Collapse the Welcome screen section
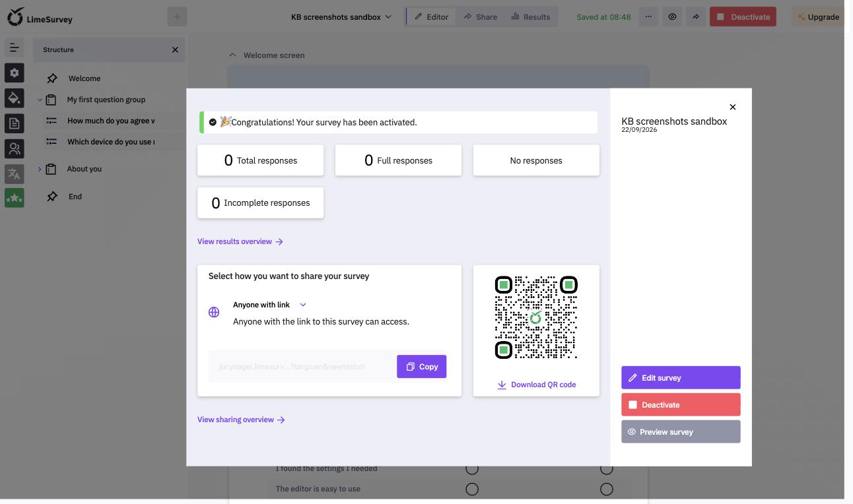Image resolution: width=853 pixels, height=504 pixels. pyautogui.click(x=232, y=55)
